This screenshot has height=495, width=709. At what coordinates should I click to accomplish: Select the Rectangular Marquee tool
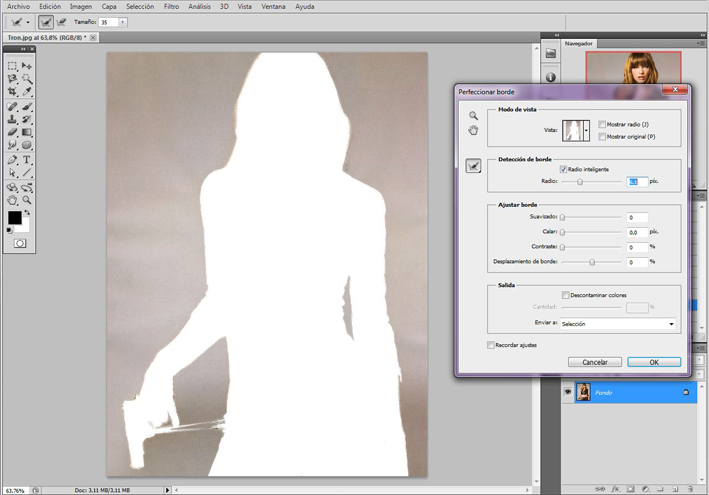13,66
